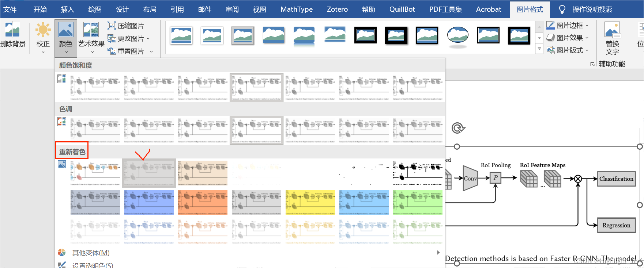Image resolution: width=644 pixels, height=268 pixels.
Task: Apply the light green recolor thumbnail
Action: [x=418, y=231]
